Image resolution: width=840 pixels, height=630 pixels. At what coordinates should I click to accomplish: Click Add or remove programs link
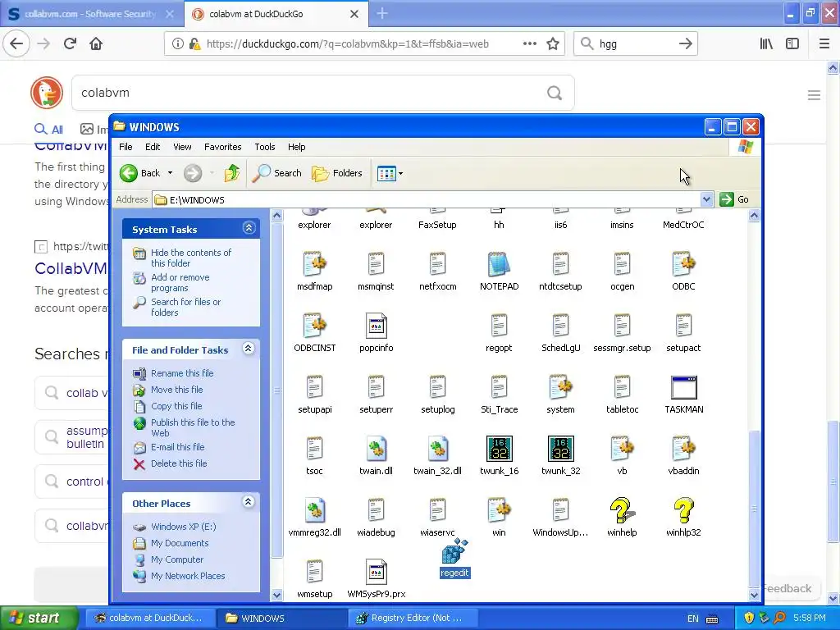point(180,282)
